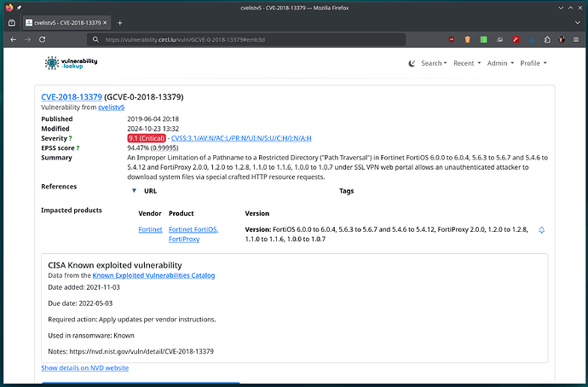Open the Firefox hamburger application menu
Screen dimensions: 588x387
(x=576, y=39)
